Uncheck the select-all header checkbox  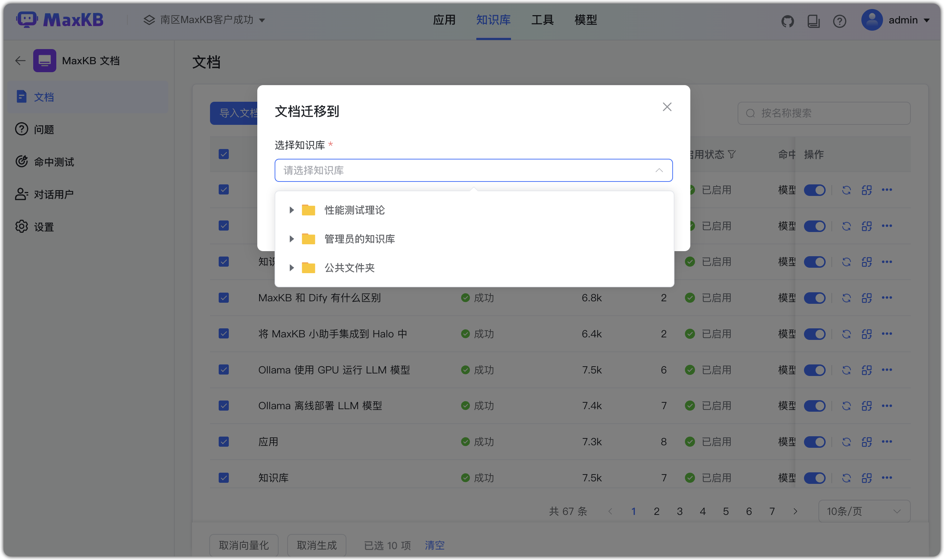point(224,154)
